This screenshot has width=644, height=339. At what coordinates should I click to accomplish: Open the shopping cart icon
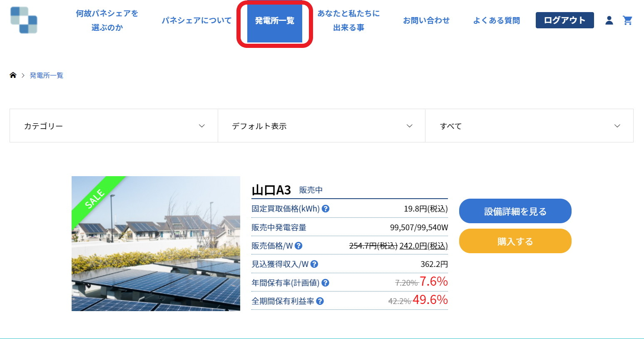(627, 20)
